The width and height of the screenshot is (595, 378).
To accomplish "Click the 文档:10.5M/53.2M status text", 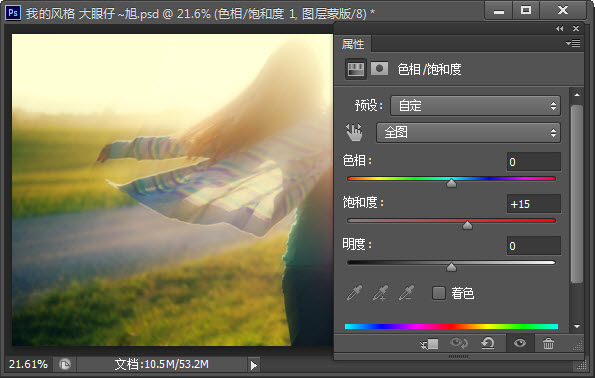I will (162, 364).
